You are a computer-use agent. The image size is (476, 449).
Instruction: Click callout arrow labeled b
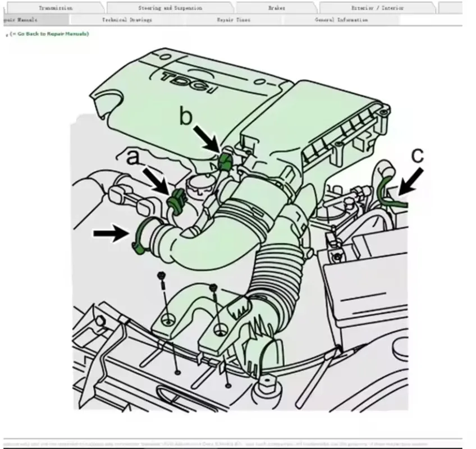coord(206,137)
